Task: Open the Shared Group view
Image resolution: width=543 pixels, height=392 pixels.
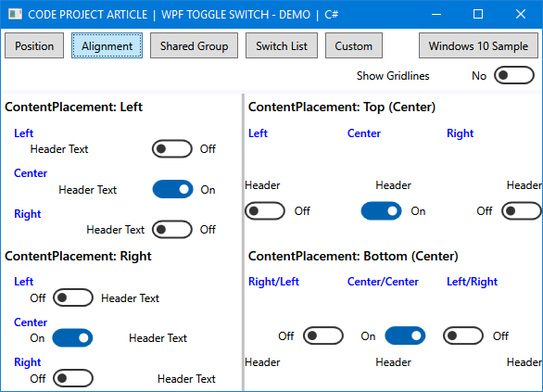Action: [x=194, y=45]
